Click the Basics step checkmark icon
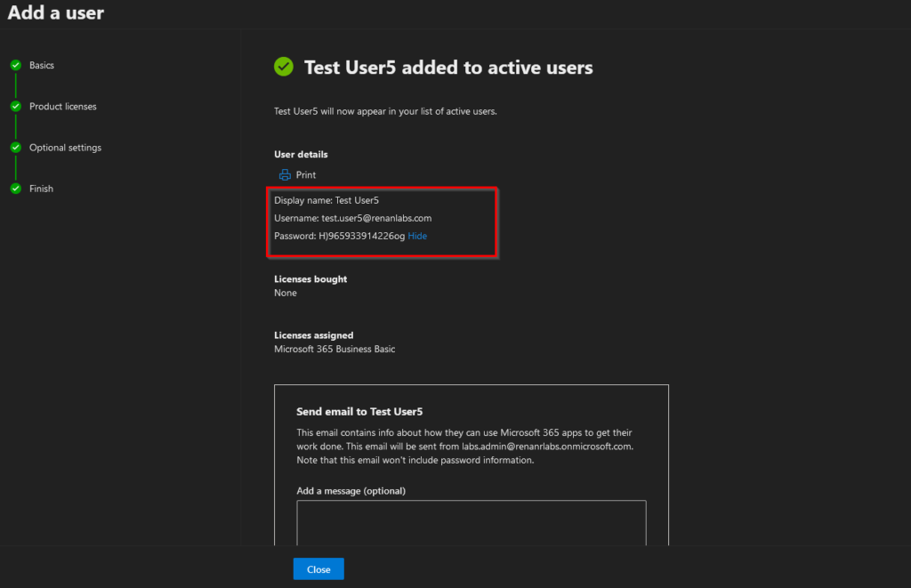This screenshot has width=911, height=588. click(16, 65)
